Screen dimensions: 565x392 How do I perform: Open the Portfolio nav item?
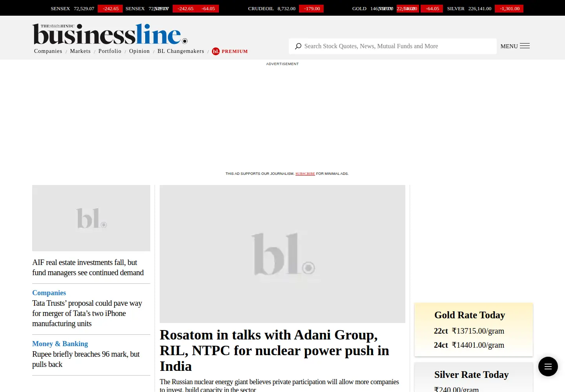[110, 51]
